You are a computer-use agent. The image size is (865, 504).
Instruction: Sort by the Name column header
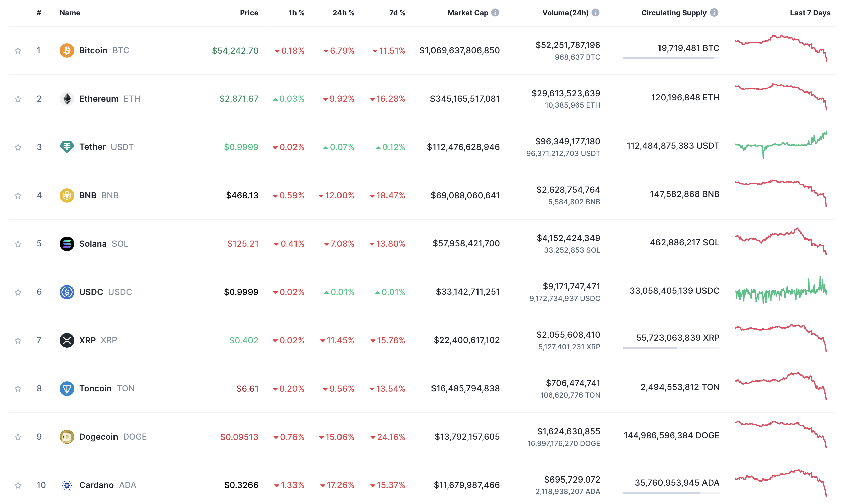point(70,13)
